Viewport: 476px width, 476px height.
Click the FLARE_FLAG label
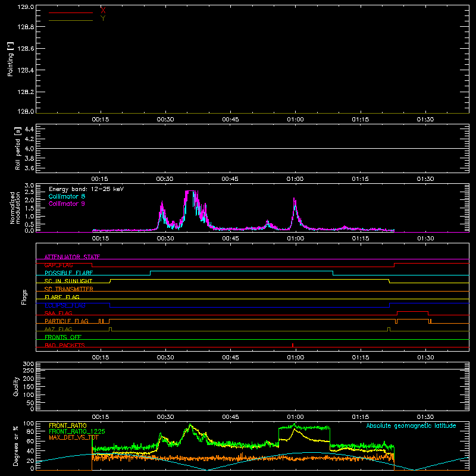tap(62, 297)
